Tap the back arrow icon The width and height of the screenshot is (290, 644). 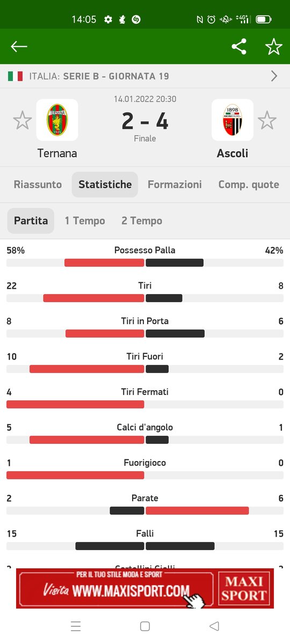(x=19, y=47)
